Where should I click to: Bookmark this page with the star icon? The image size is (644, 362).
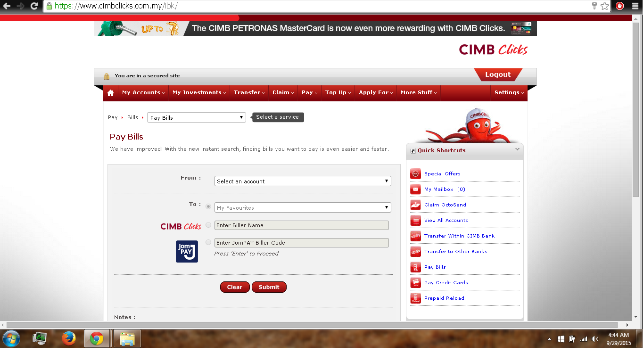tap(605, 6)
